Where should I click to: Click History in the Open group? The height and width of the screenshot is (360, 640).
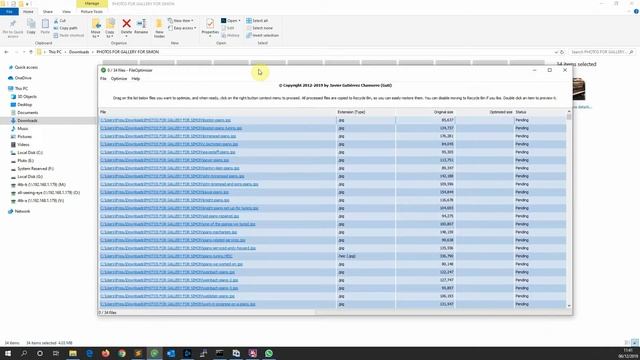point(231,36)
